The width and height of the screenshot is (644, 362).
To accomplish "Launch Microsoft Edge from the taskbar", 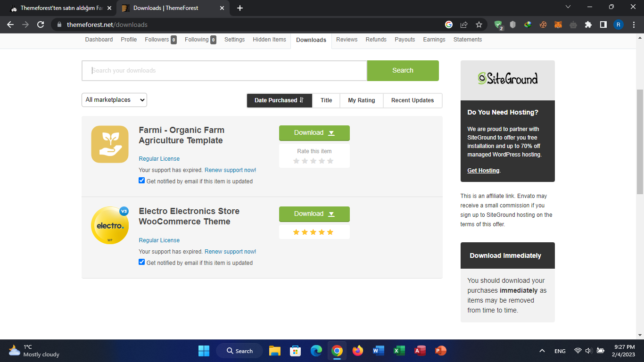I will click(316, 351).
